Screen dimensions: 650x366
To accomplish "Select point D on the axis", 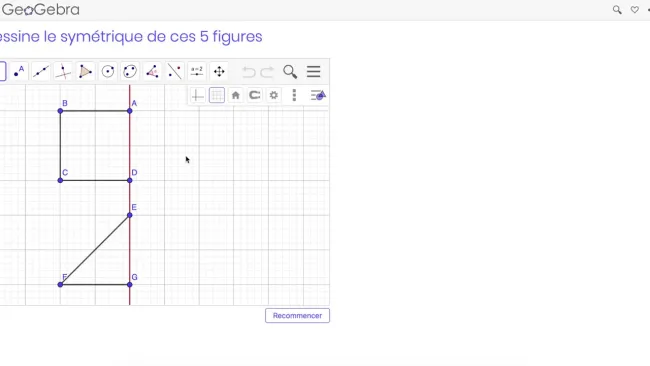I will click(130, 180).
